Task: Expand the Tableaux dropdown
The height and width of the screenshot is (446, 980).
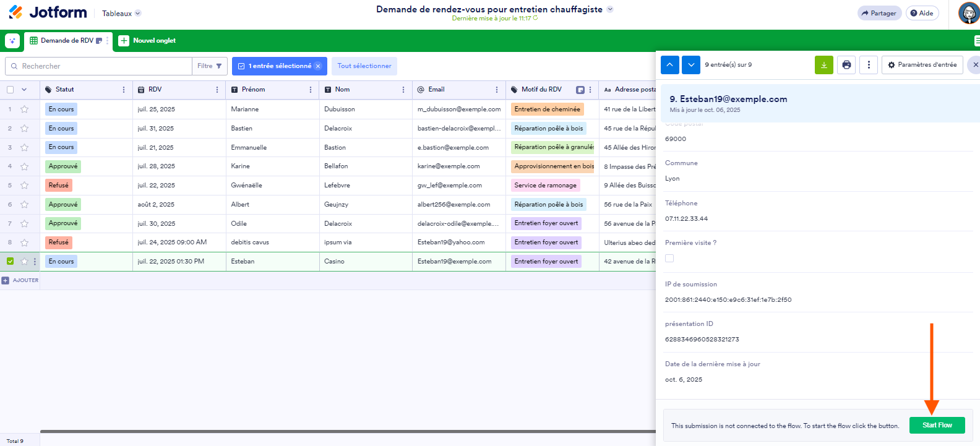Action: pyautogui.click(x=121, y=14)
